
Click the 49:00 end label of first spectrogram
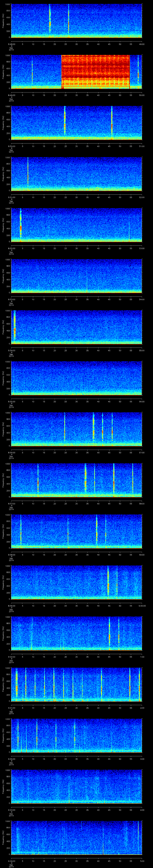point(141,44)
